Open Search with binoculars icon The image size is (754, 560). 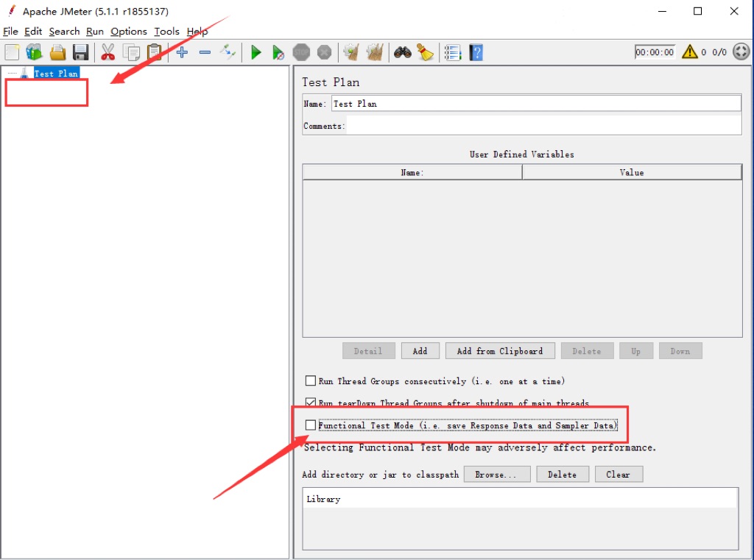coord(403,52)
